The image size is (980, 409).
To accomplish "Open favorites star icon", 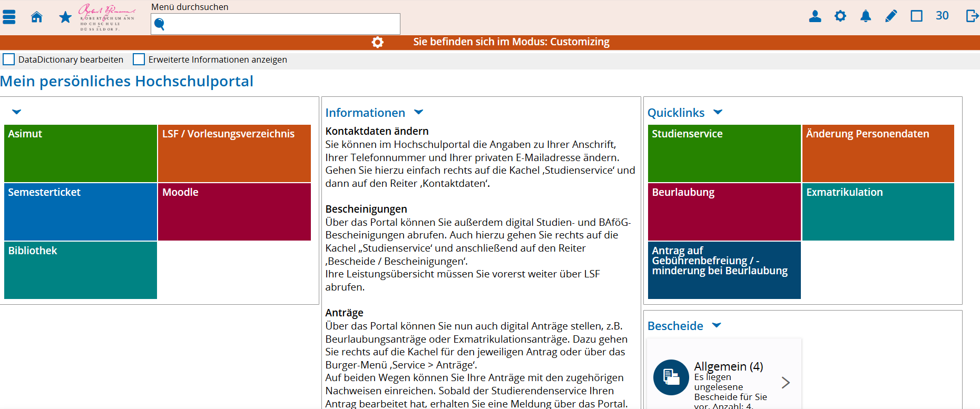I will [65, 17].
